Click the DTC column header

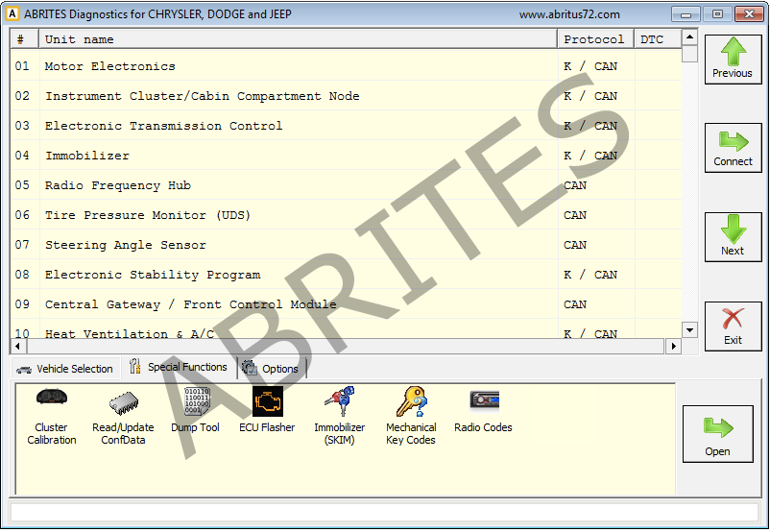(x=658, y=39)
